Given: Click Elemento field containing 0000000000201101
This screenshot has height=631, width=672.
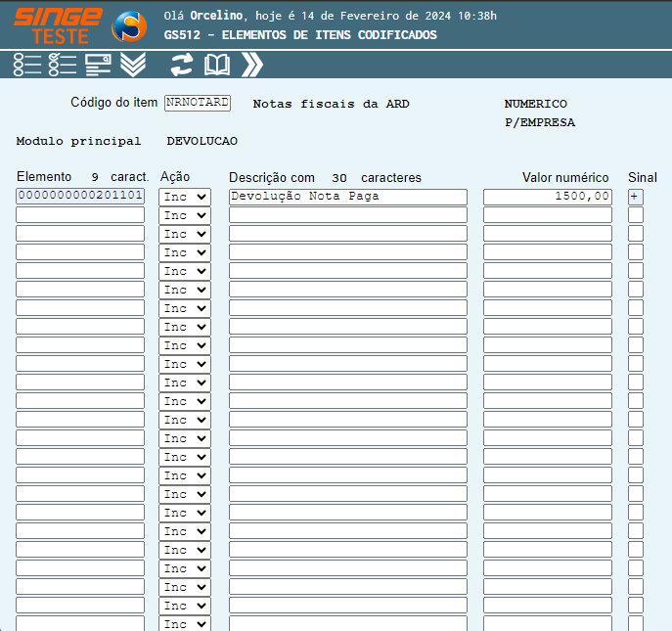Looking at the screenshot, I should [80, 197].
